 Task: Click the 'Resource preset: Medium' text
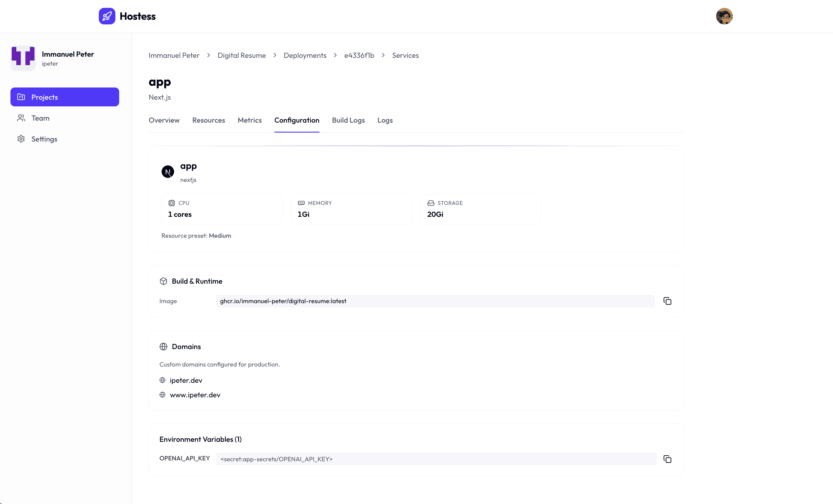(x=196, y=236)
